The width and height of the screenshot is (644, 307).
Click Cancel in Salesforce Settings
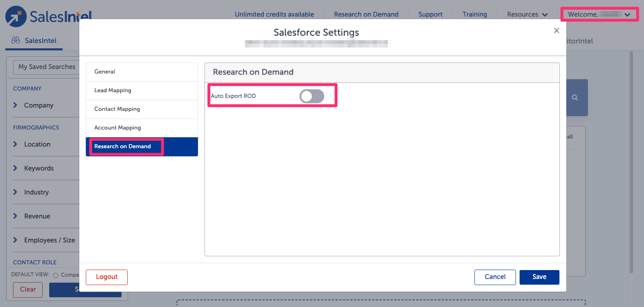click(495, 277)
